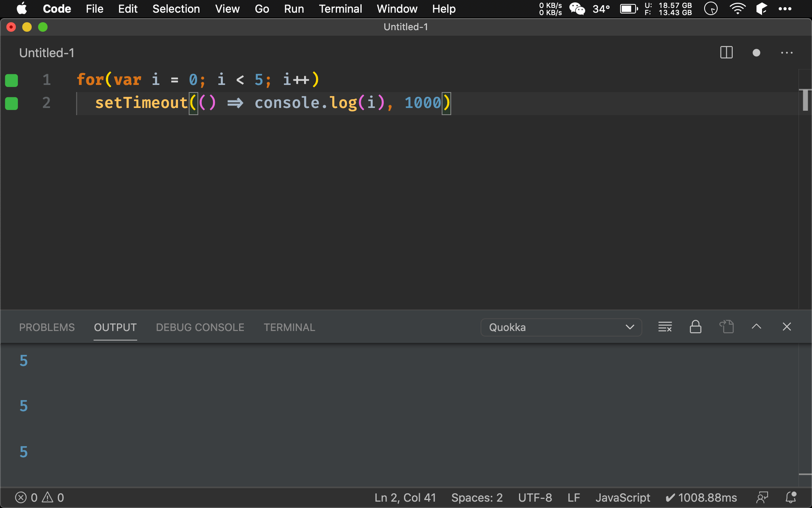Click the feedback icon in status bar
The image size is (812, 508).
[762, 498]
